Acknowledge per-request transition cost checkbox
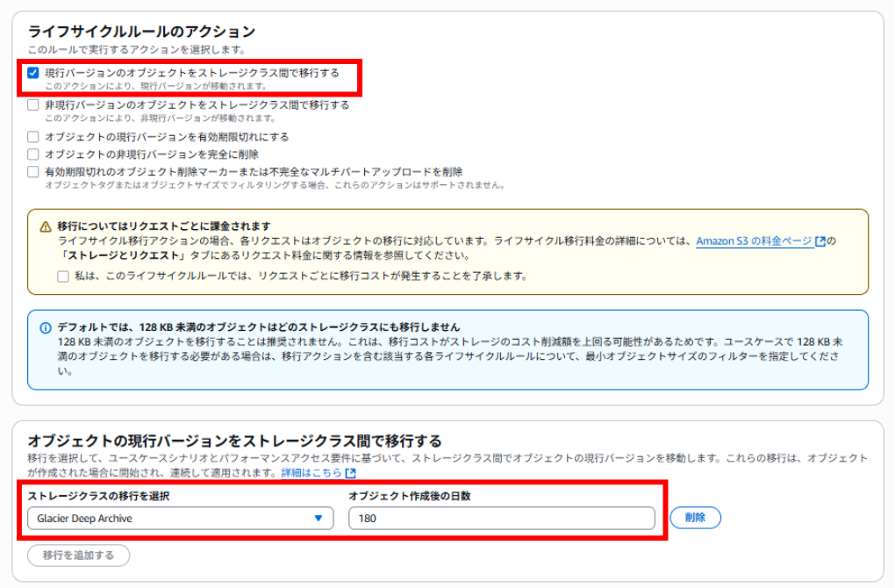The image size is (895, 588). (63, 276)
